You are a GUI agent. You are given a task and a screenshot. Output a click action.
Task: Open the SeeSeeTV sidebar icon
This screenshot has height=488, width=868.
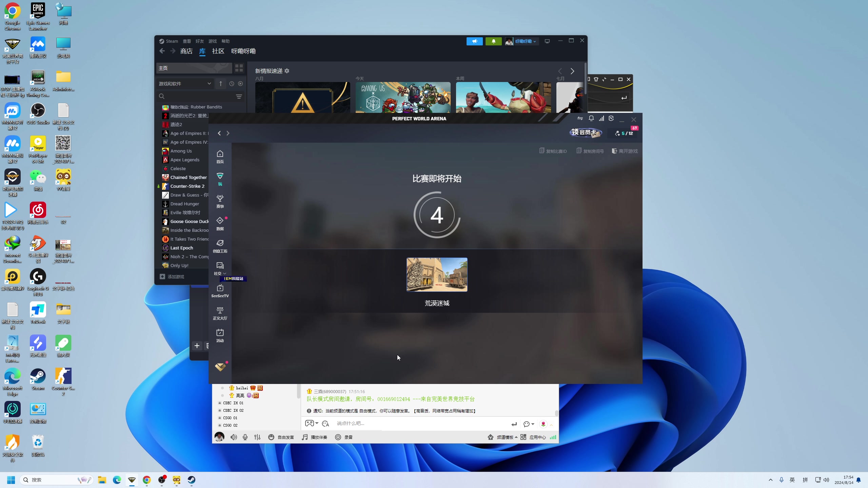click(220, 291)
